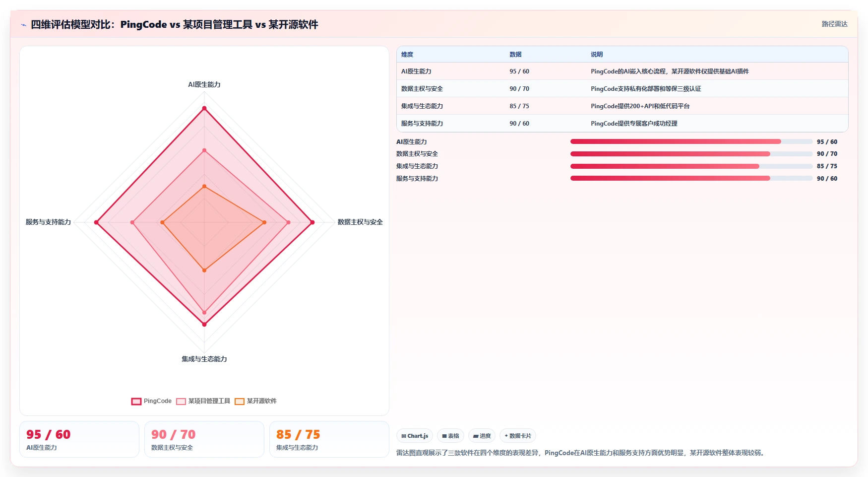Image resolution: width=868 pixels, height=477 pixels.
Task: Toggle PingCode legend swatch in chart
Action: tap(136, 402)
